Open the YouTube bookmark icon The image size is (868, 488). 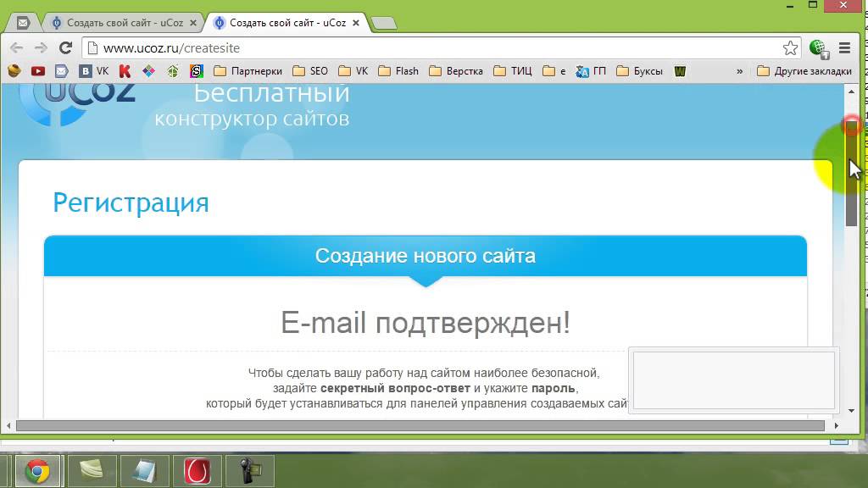(37, 71)
